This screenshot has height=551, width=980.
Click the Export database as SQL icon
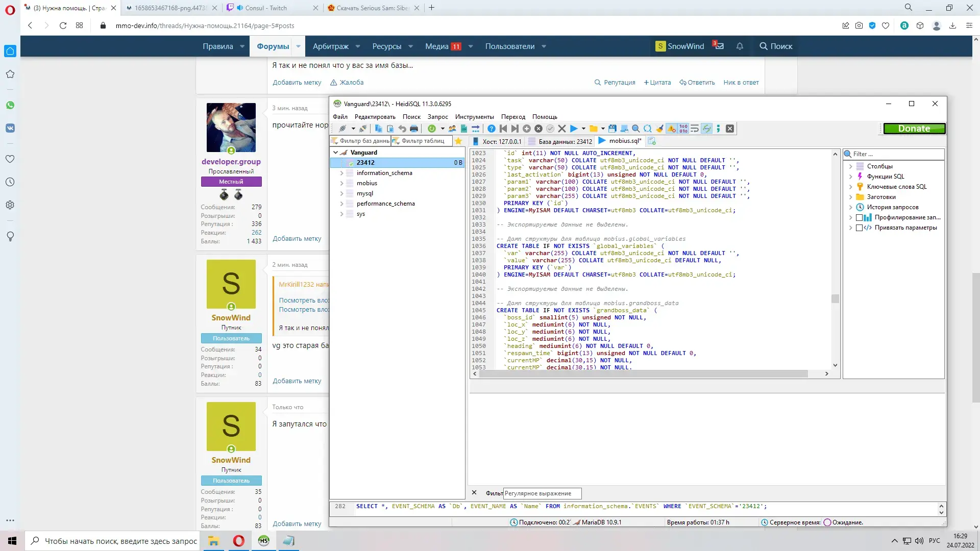(464, 129)
